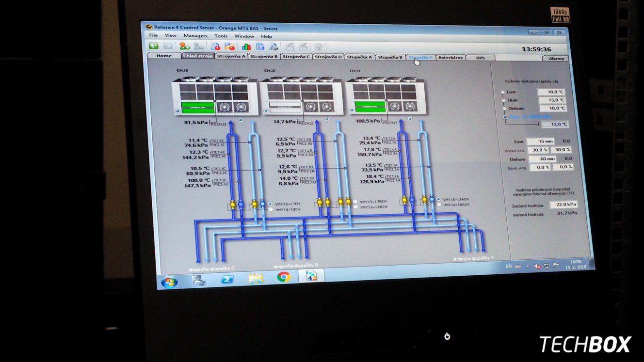
Task: Open the File menu
Action: tap(153, 35)
